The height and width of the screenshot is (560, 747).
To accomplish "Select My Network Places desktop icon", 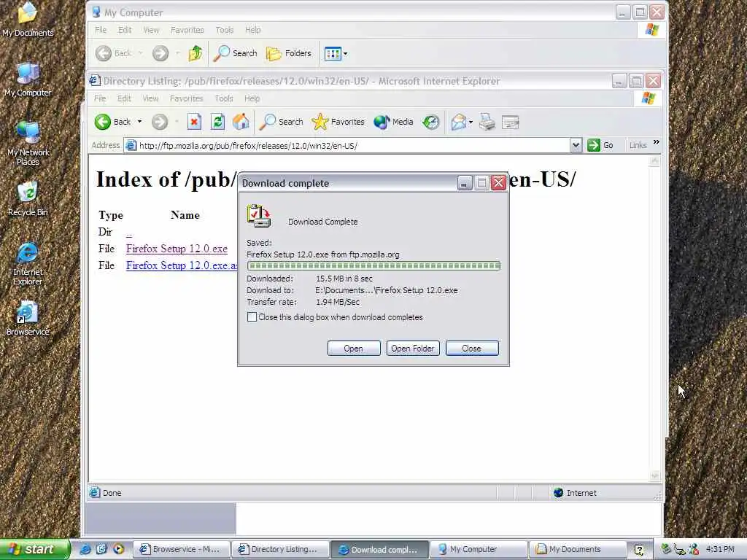I will [28, 144].
